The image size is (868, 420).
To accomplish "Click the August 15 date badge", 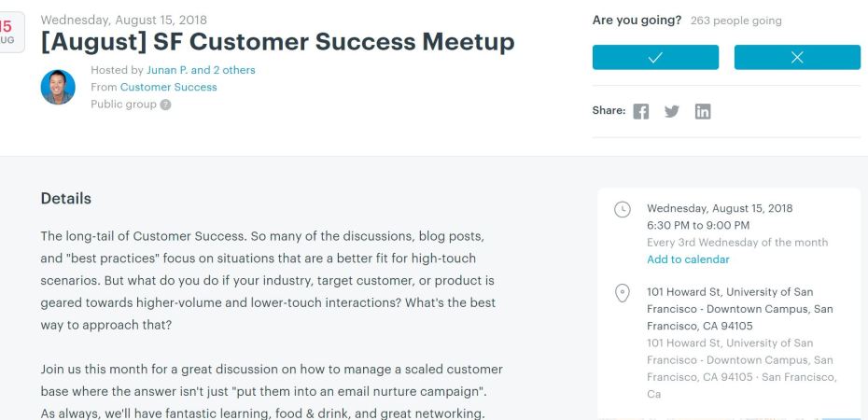I will point(9,33).
